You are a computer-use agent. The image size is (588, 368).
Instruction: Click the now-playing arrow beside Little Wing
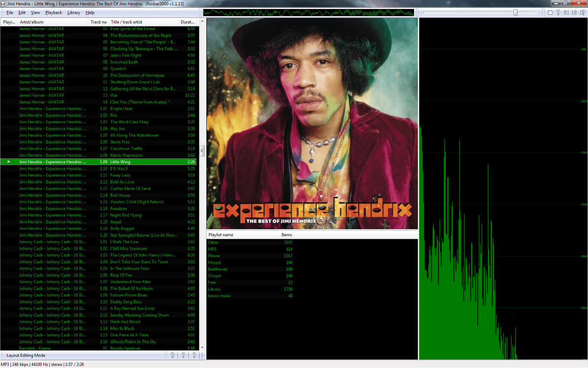(9, 162)
